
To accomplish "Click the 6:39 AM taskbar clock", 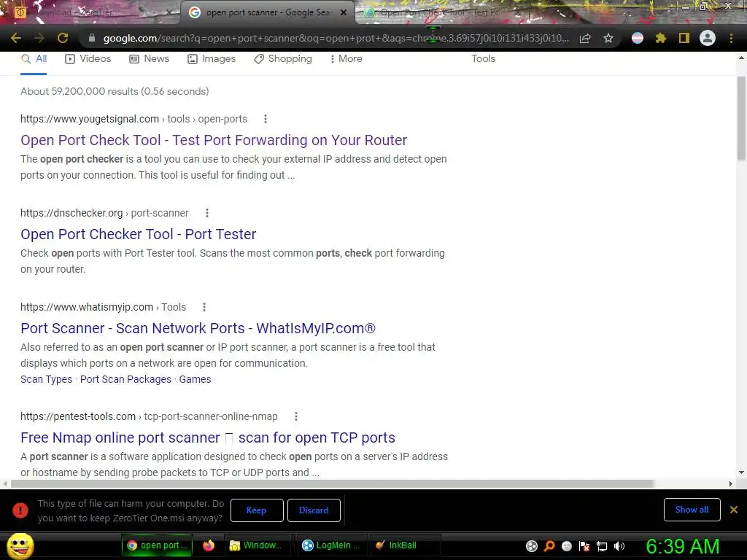I will click(683, 546).
